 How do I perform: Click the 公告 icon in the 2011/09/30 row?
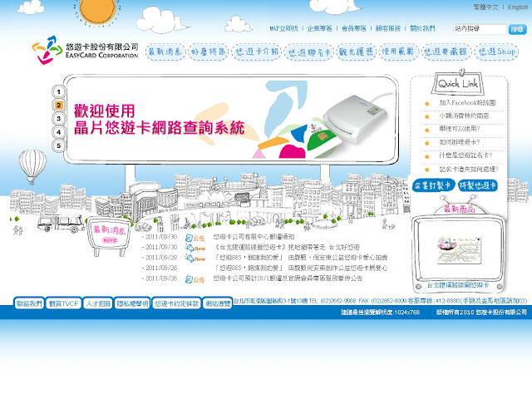(195, 238)
